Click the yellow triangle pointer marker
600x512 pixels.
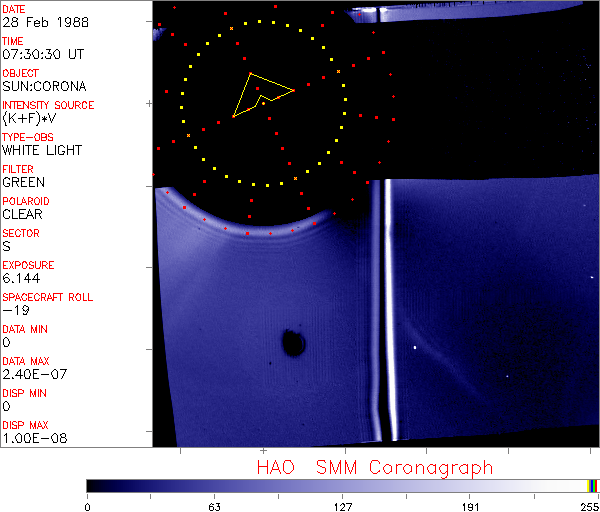tap(260, 94)
